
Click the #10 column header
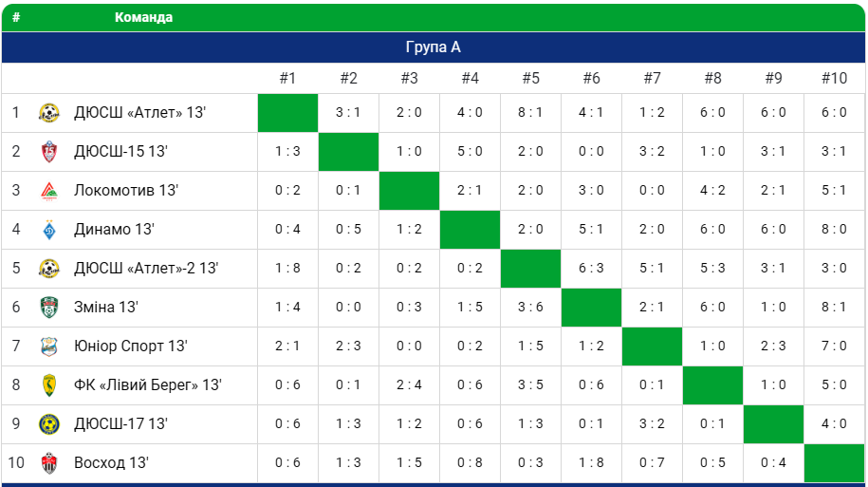[834, 79]
